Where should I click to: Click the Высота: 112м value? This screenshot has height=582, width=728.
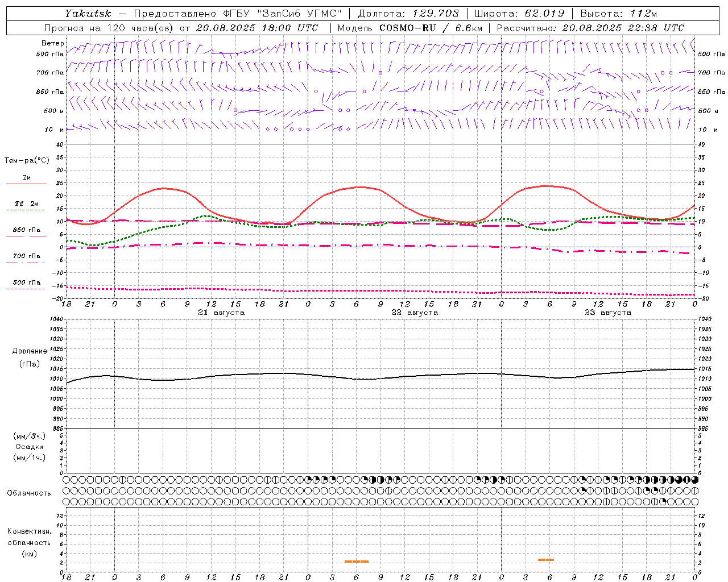pos(619,13)
